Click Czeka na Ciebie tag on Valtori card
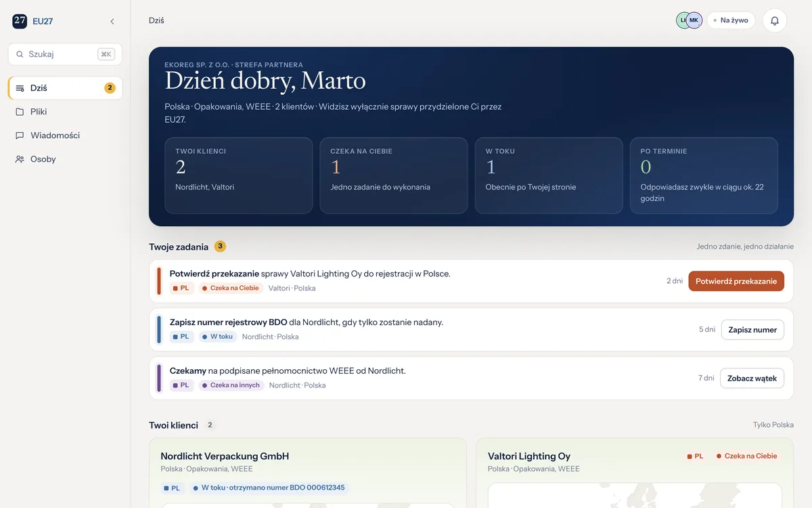 [747, 457]
